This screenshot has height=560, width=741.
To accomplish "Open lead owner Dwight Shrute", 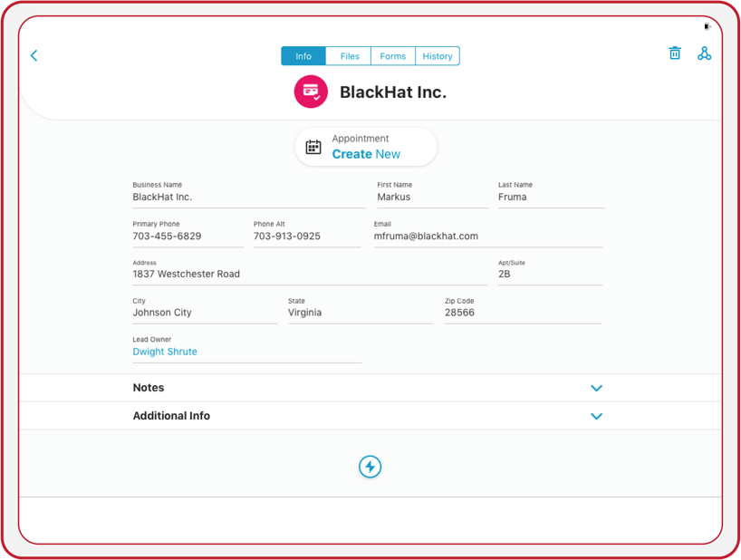I will [x=165, y=352].
